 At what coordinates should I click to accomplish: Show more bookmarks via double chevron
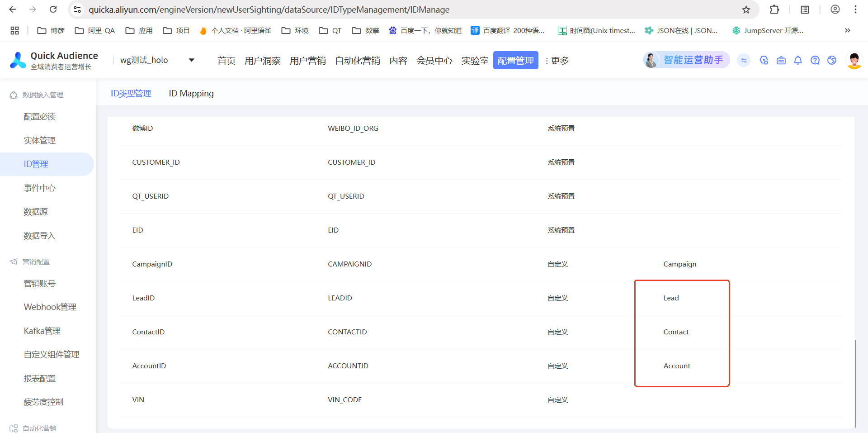coord(848,30)
